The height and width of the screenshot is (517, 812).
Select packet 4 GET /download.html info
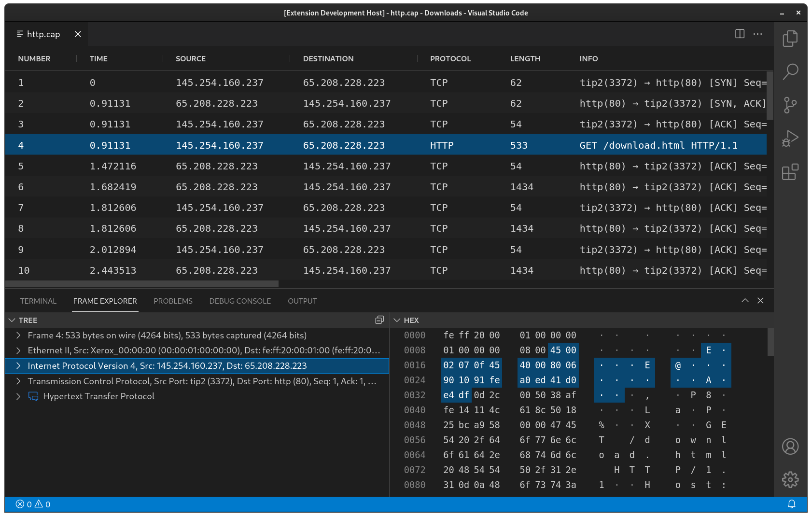[x=658, y=145]
